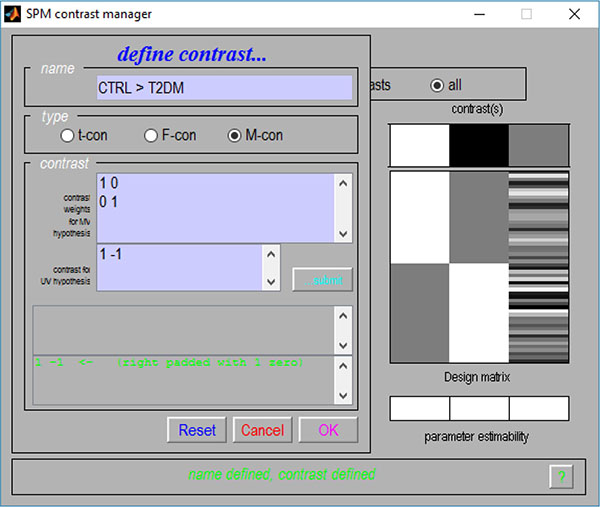Viewport: 600px width, 507px height.
Task: Select the t-con contrast type
Action: pos(67,135)
